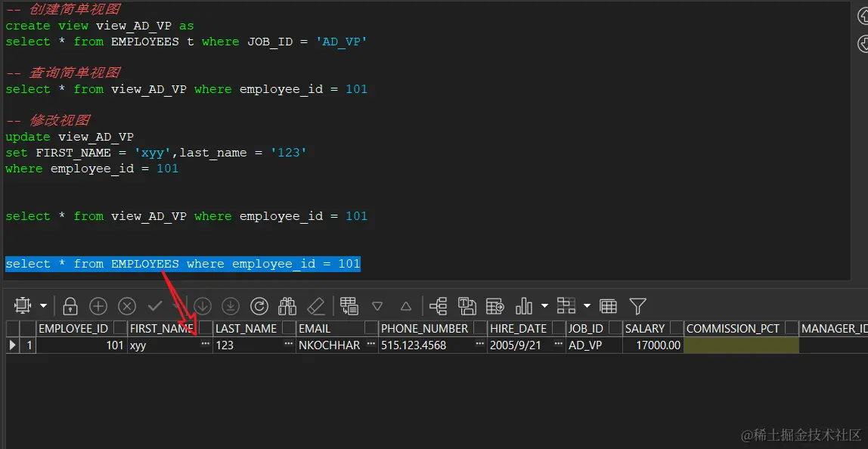Screen dimensions: 868x449
Task: Clear the record with the eraser icon
Action: point(315,305)
